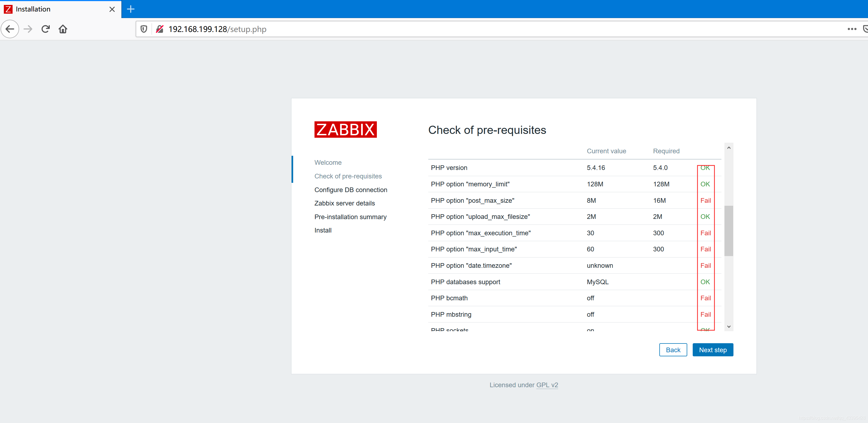Select the Installation browser tab
Screen dimensions: 868x423
[x=61, y=10]
